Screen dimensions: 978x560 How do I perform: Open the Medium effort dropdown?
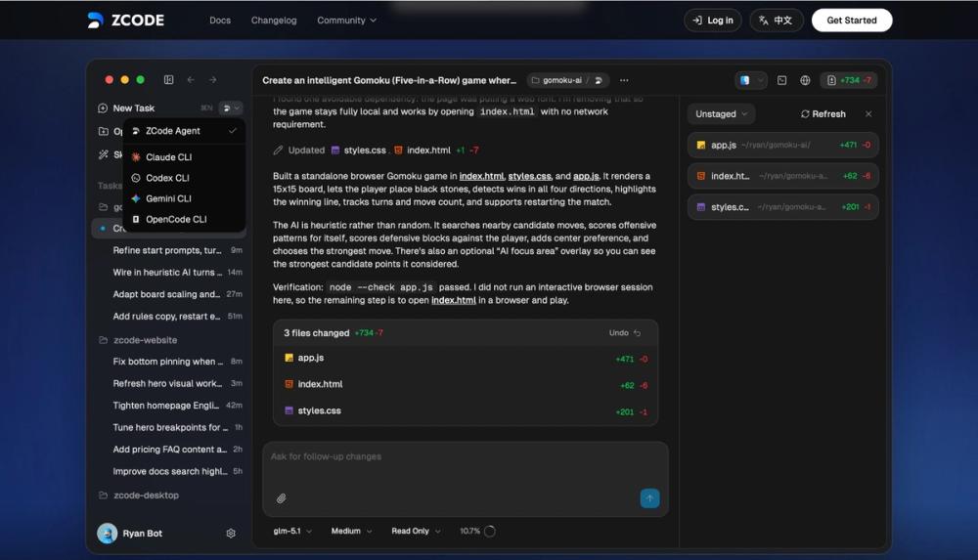[x=351, y=532]
